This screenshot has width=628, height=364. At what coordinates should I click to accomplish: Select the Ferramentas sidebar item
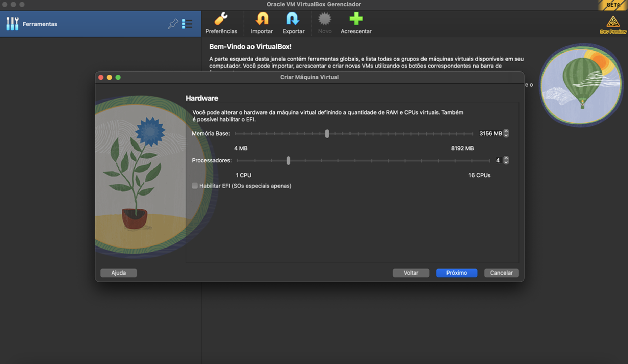(100, 24)
